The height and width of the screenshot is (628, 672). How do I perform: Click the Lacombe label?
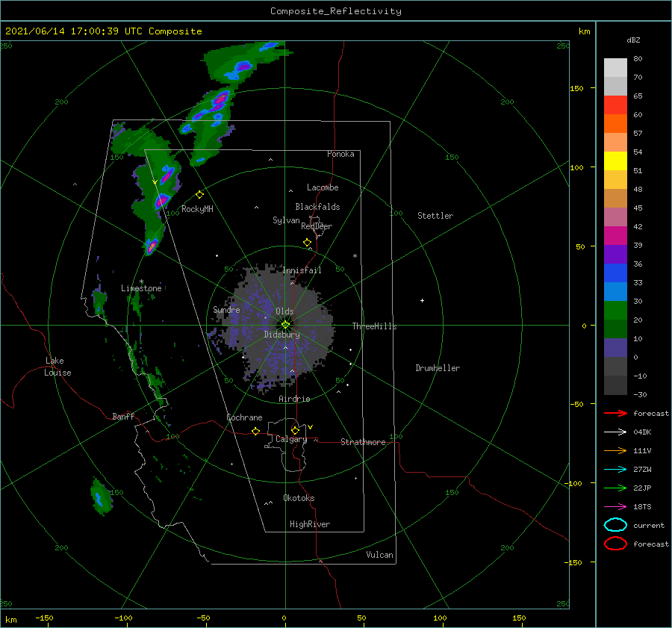point(323,187)
